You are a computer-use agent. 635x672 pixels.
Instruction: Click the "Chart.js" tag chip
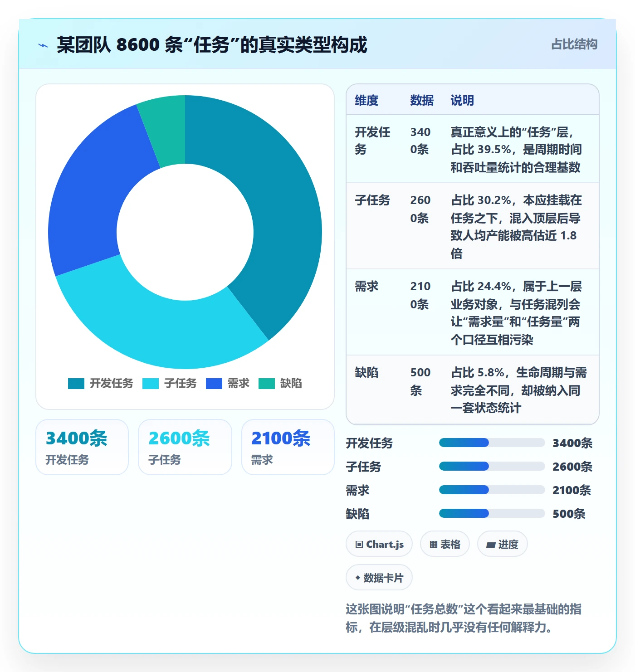tap(379, 544)
